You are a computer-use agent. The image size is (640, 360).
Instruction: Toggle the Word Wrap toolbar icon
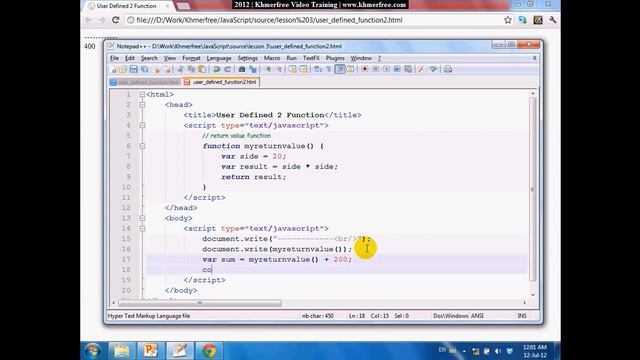coord(318,69)
